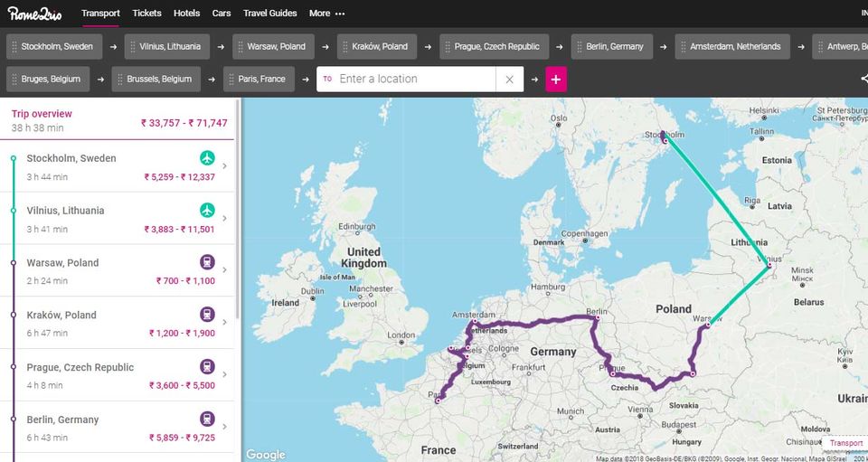Click the train icon on Berlin leg
Screen dimensions: 868x462
coord(208,419)
